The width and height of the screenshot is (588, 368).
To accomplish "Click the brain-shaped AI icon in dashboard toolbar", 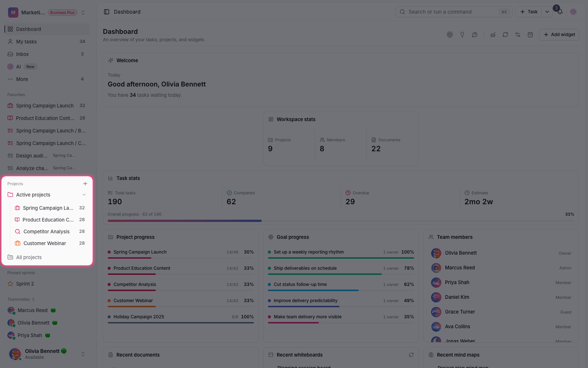I will coord(450,35).
